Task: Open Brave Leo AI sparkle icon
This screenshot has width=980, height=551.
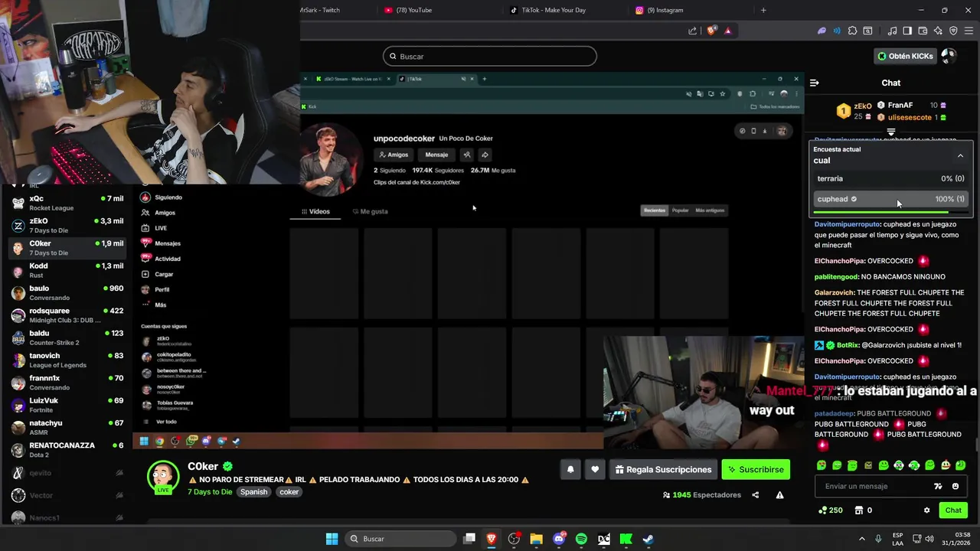Action: (938, 31)
